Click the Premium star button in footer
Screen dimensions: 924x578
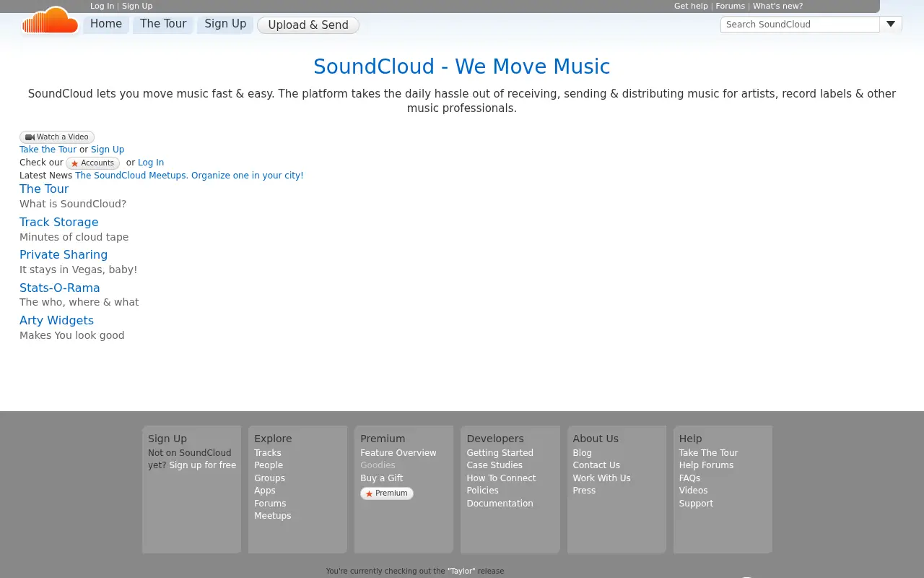coord(387,493)
